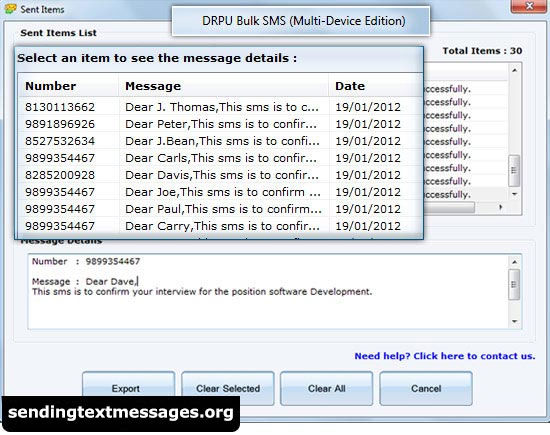This screenshot has width=550, height=435.
Task: Click the Cancel button
Action: pos(426,388)
